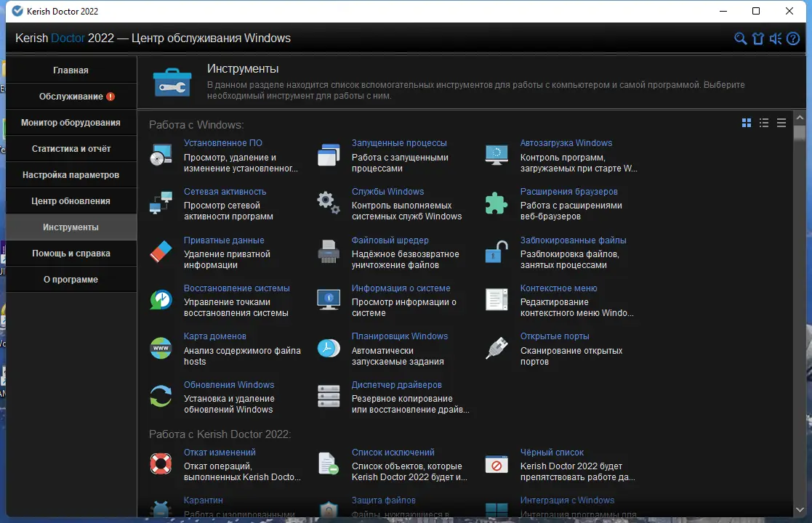This screenshot has height=523, width=812.
Task: Click the Инструменты toolbox header icon
Action: 172,83
